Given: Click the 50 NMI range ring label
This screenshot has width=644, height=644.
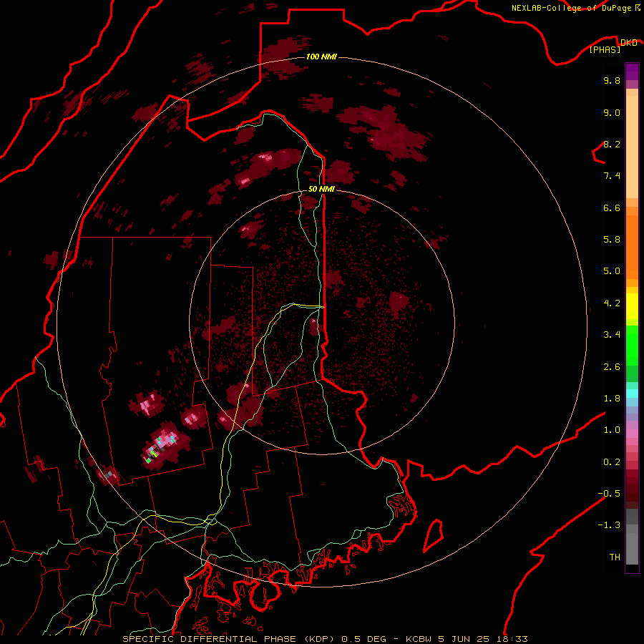Looking at the screenshot, I should click(321, 190).
